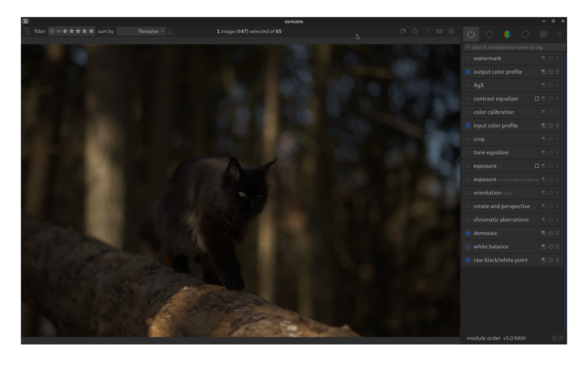Open module order v5.0 RAW presets menu
This screenshot has width=588, height=369.
point(561,338)
